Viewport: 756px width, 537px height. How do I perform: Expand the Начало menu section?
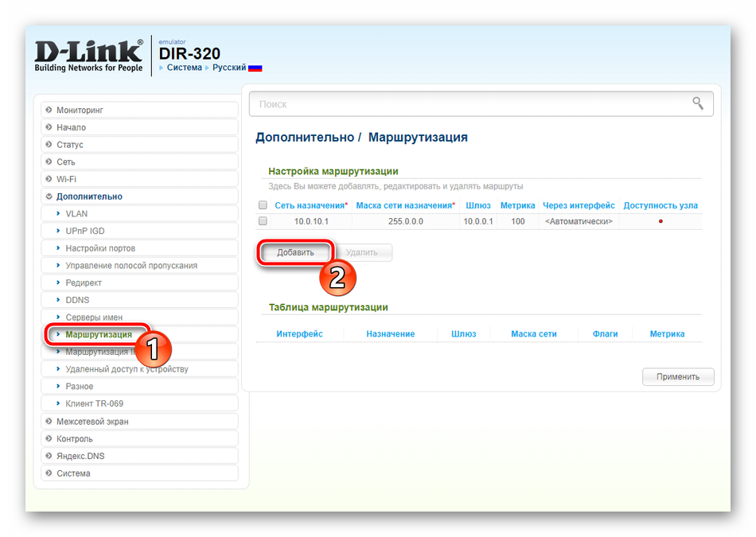pos(140,127)
